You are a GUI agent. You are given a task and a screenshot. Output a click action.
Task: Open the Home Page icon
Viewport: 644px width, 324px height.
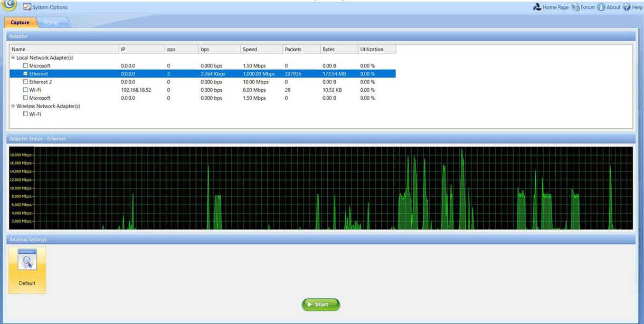[537, 7]
